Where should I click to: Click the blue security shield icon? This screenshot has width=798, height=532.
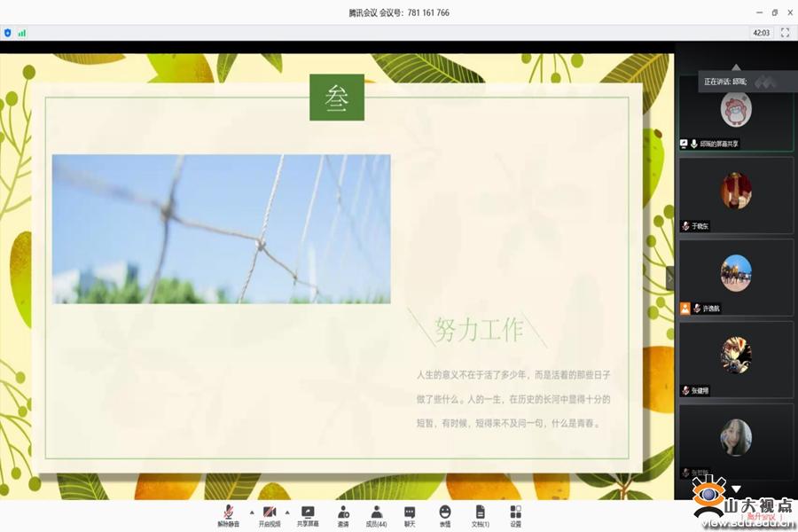(x=8, y=33)
